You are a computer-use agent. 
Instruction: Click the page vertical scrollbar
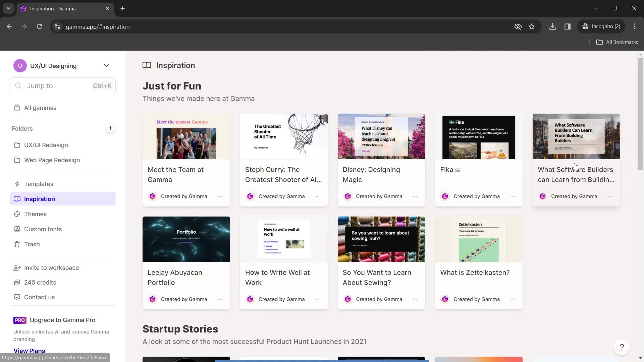(x=640, y=114)
